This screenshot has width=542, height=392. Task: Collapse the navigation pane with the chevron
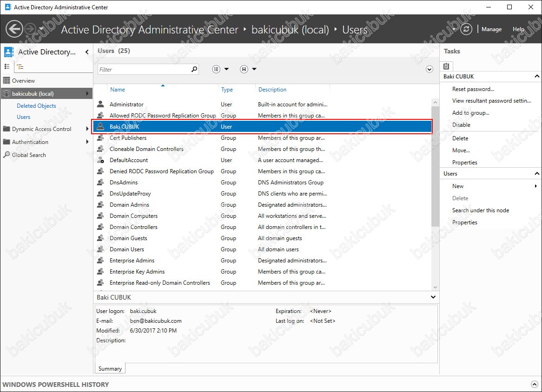point(87,52)
